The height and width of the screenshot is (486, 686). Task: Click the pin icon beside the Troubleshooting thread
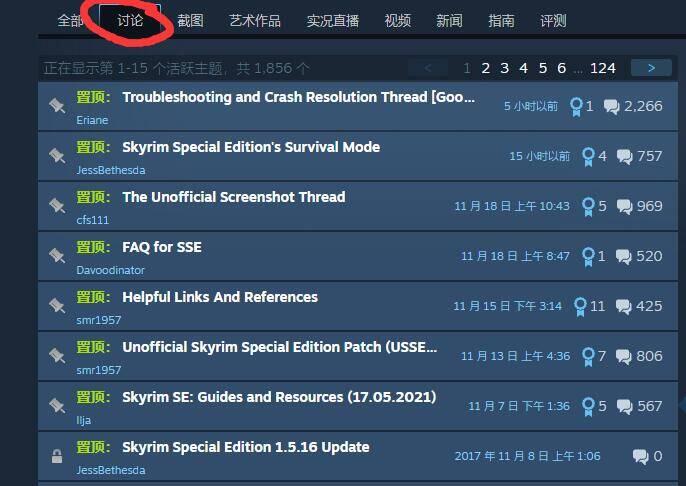(57, 106)
